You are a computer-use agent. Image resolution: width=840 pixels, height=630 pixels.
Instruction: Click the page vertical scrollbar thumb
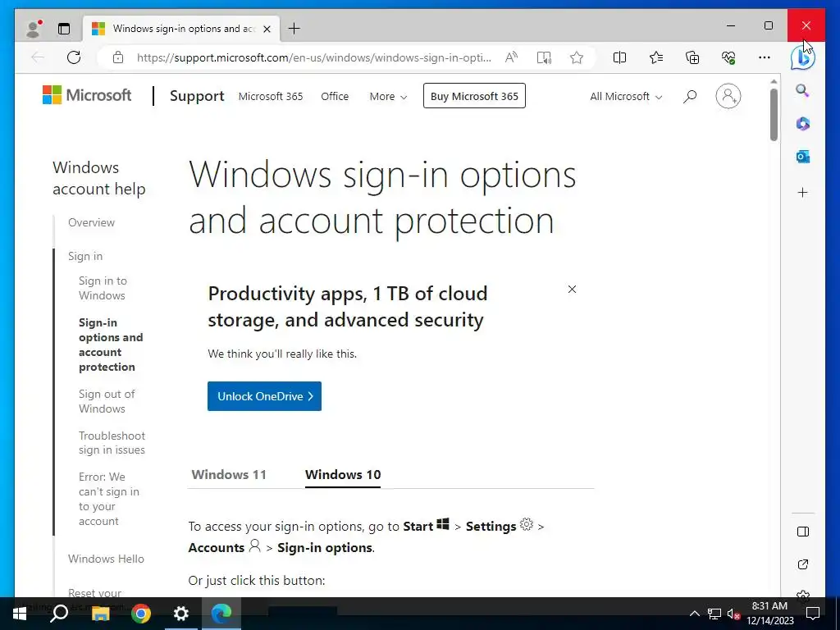click(x=774, y=115)
